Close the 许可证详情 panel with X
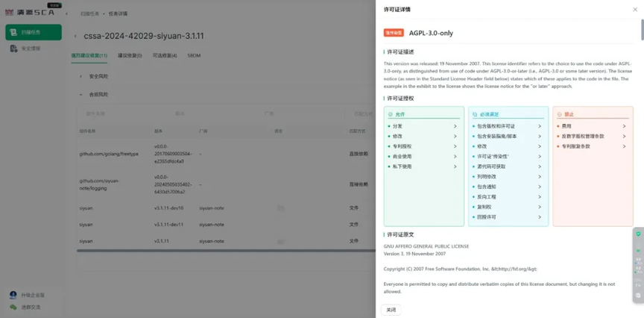 (x=635, y=10)
